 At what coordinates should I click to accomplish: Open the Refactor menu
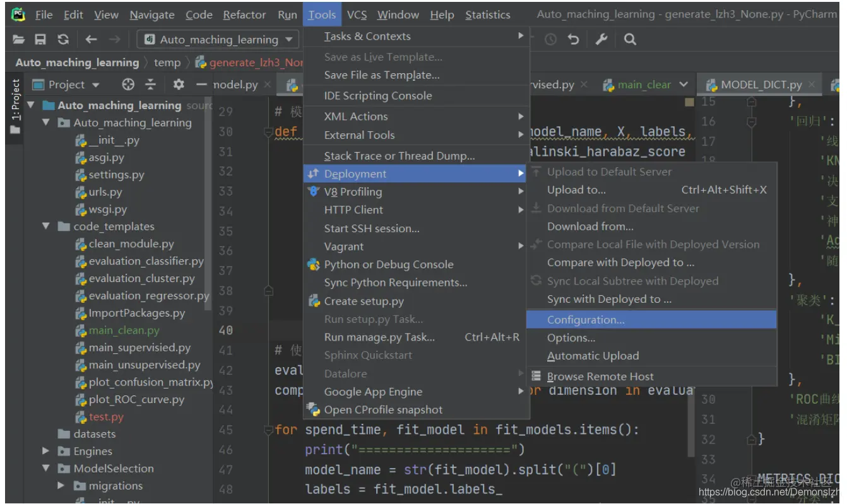coord(244,15)
